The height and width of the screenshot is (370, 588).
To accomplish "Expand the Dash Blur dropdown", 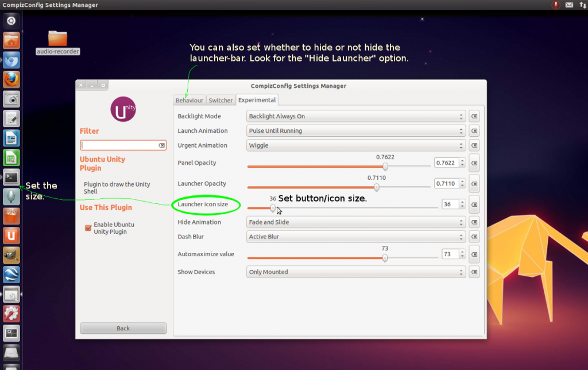I will click(x=356, y=237).
